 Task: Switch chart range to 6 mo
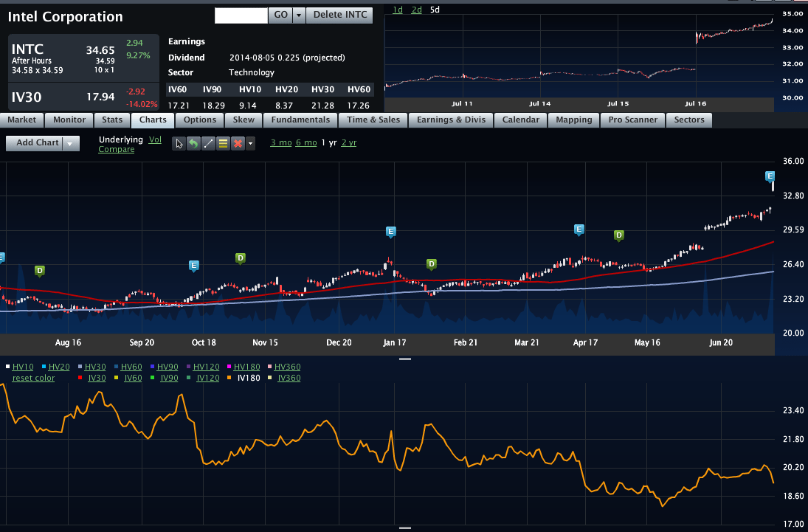(x=306, y=142)
